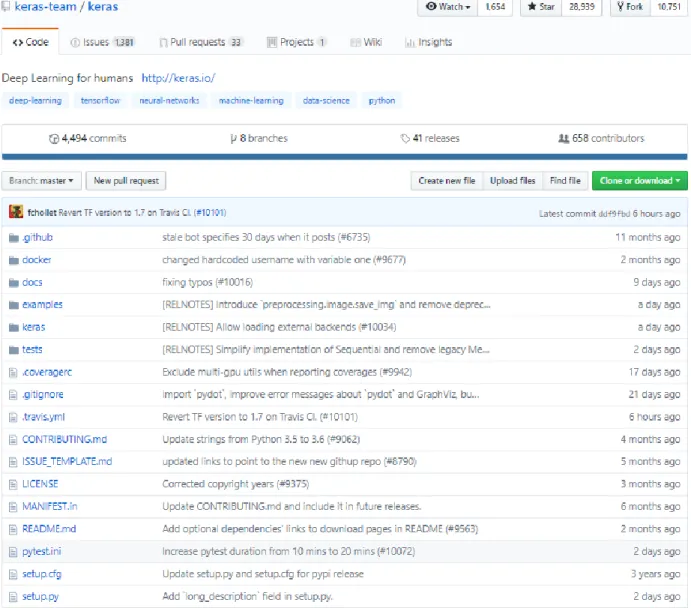Click the keras folder icon
The image size is (691, 608).
click(14, 327)
